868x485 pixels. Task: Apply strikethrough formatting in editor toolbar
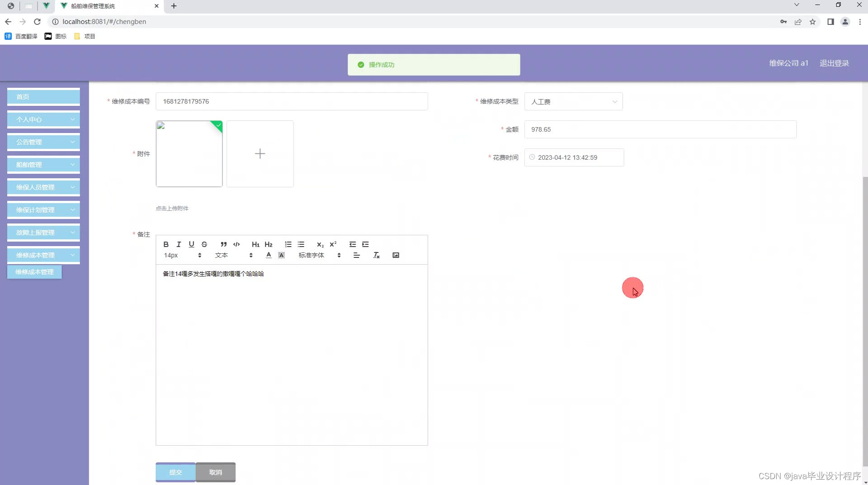pos(204,244)
